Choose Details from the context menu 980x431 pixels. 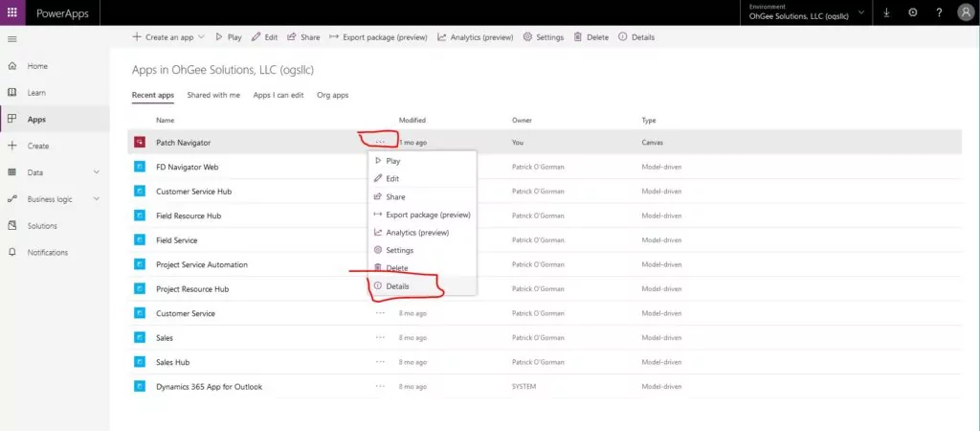pyautogui.click(x=422, y=286)
